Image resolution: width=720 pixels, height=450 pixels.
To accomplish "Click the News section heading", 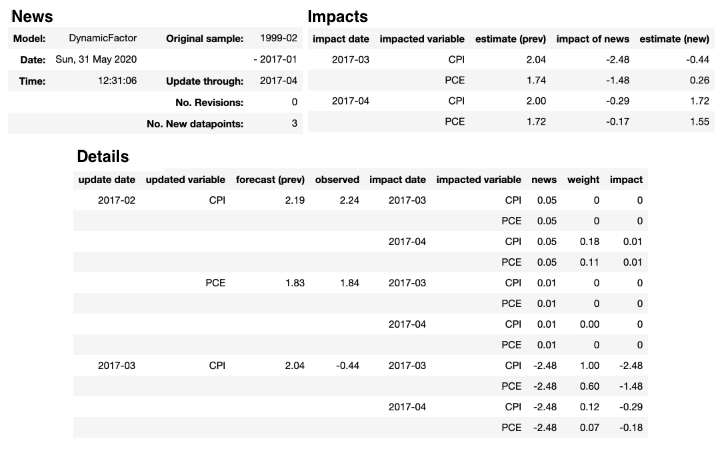I will coord(32,16).
